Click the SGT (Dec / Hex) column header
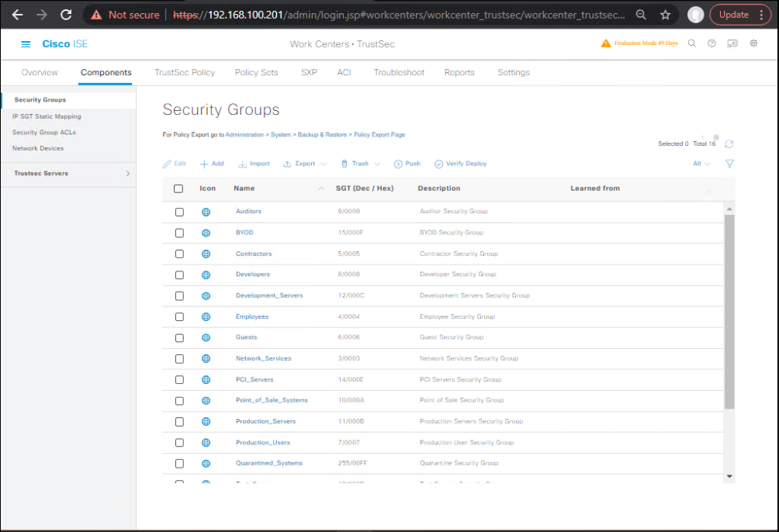 pos(365,188)
